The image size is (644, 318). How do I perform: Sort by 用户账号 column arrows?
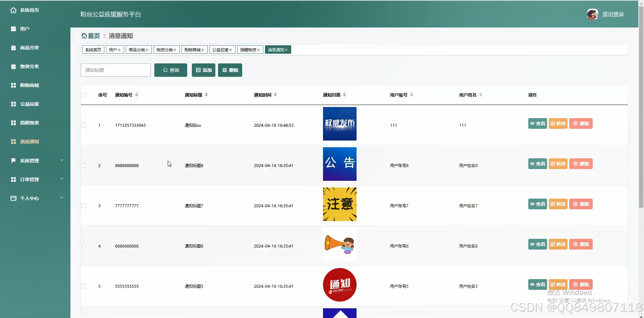[x=412, y=95]
